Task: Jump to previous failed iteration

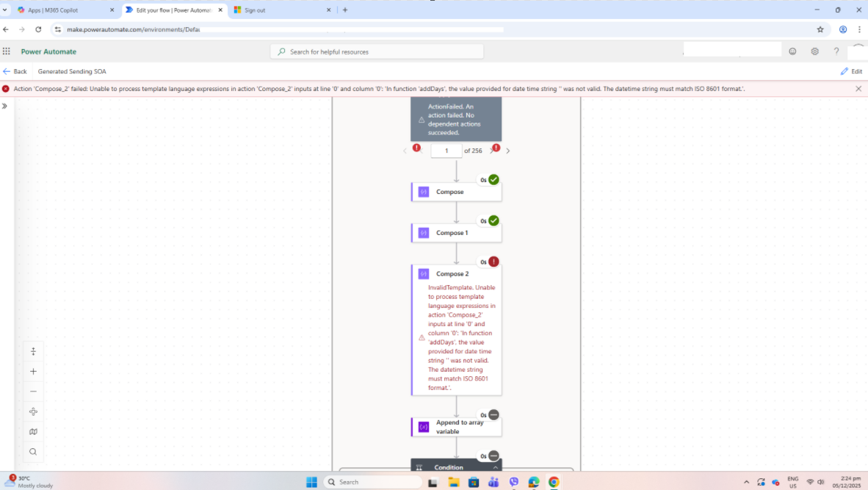Action: point(417,148)
